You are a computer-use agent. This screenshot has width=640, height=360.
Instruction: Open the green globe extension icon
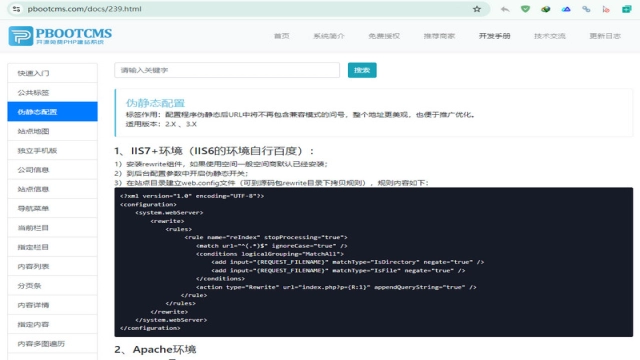[546, 9]
